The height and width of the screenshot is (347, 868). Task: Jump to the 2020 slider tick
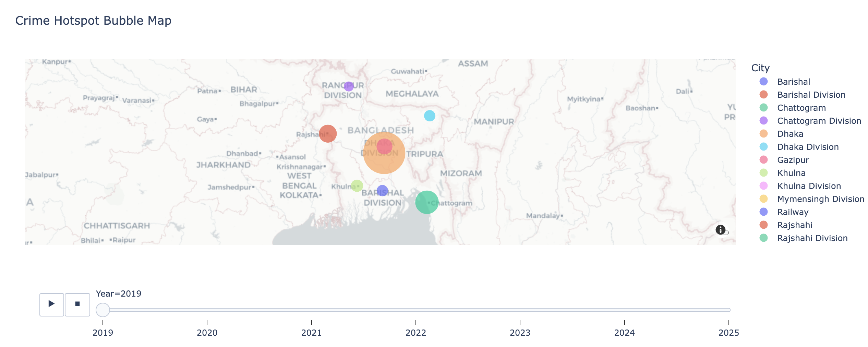(x=207, y=333)
